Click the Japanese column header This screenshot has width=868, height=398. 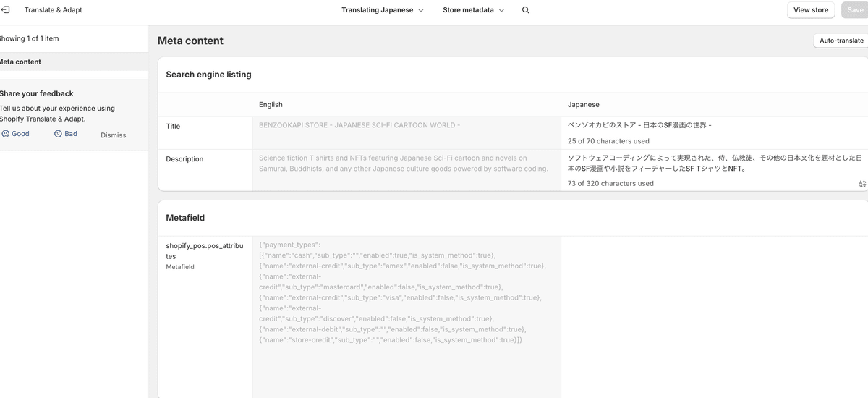click(583, 105)
